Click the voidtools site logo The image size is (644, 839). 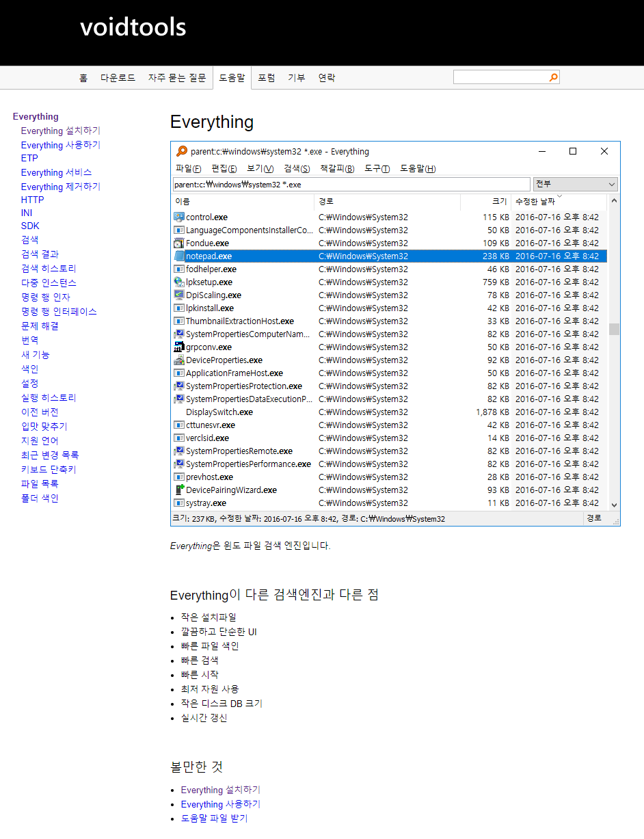[133, 27]
